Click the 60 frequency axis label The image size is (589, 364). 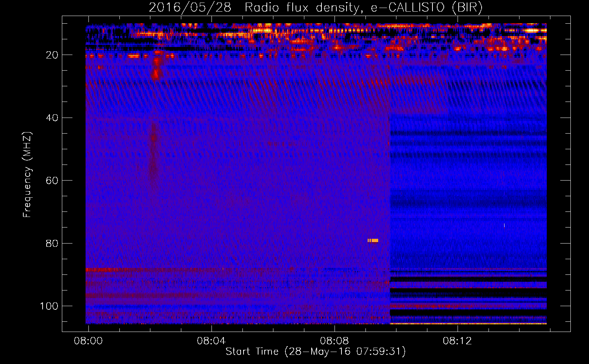pyautogui.click(x=52, y=181)
